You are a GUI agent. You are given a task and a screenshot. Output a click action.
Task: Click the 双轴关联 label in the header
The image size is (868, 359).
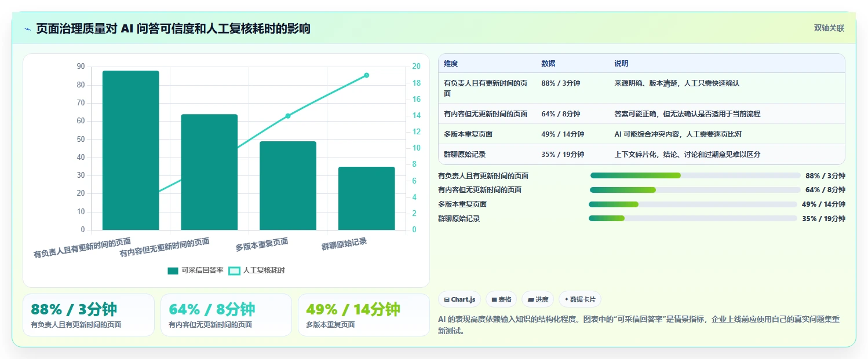point(829,28)
